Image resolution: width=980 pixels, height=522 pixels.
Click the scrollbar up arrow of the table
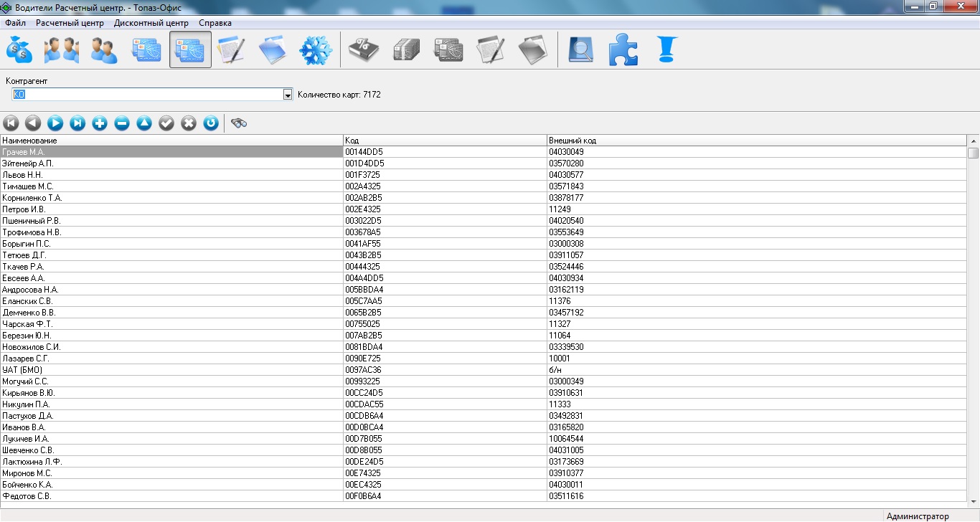point(974,141)
